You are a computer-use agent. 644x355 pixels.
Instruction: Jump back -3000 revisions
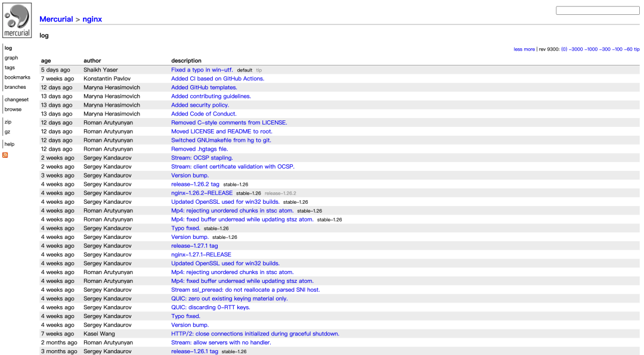click(x=576, y=49)
